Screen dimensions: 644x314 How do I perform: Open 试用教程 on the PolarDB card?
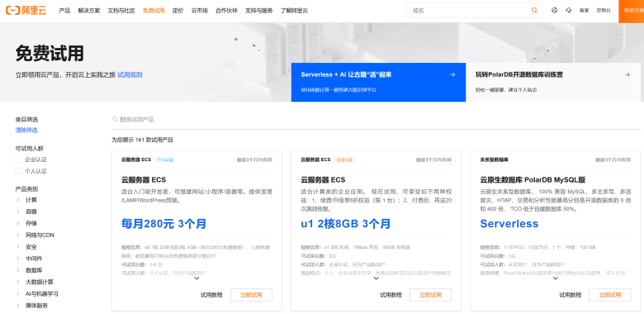(x=571, y=295)
